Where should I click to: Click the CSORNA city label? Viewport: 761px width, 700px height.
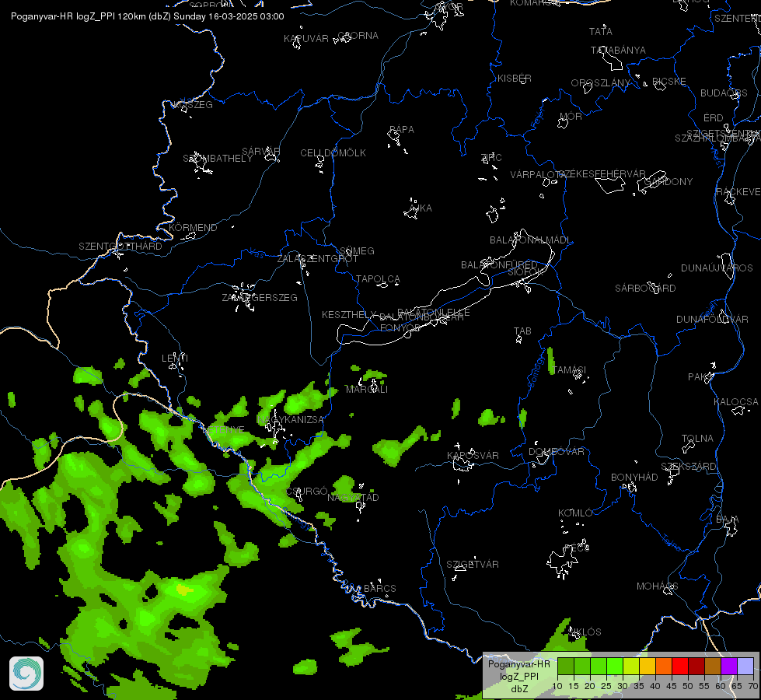pos(358,36)
